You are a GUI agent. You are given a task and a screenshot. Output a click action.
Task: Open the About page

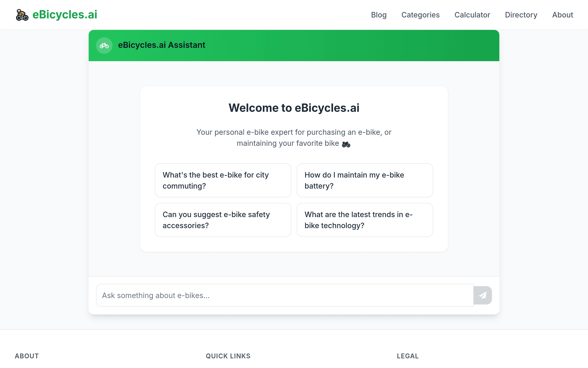[563, 15]
